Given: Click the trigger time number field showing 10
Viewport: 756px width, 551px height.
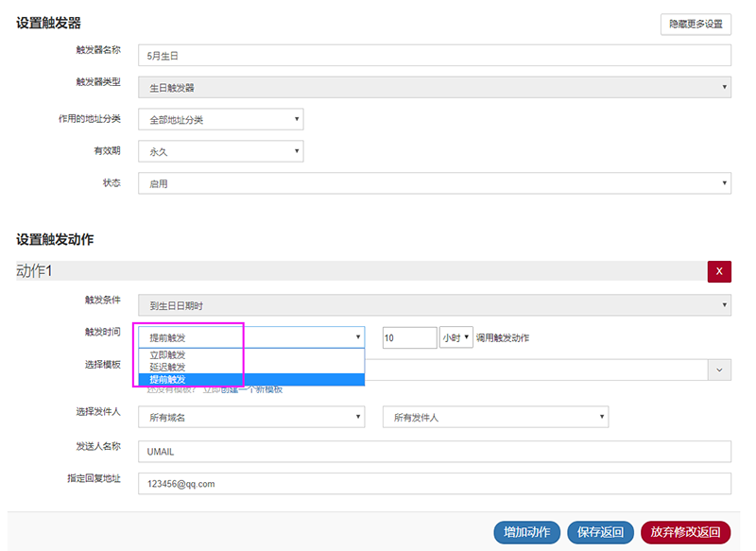Looking at the screenshot, I should point(409,337).
